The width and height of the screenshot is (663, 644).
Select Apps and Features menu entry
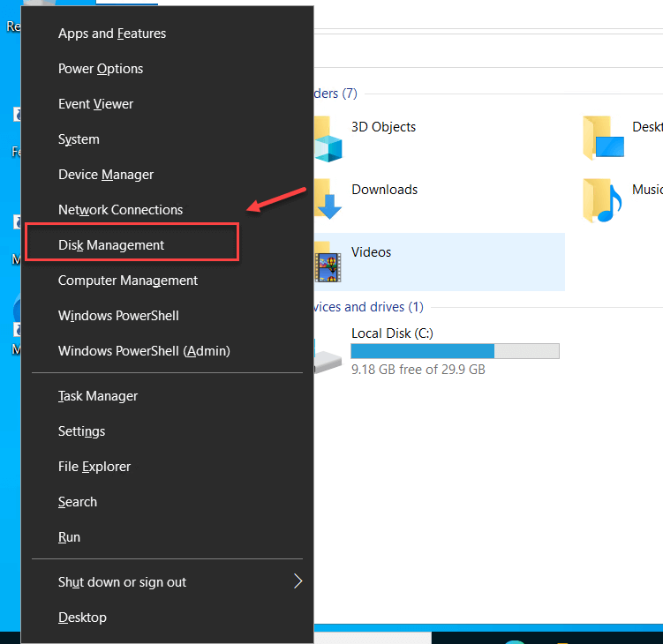(112, 34)
